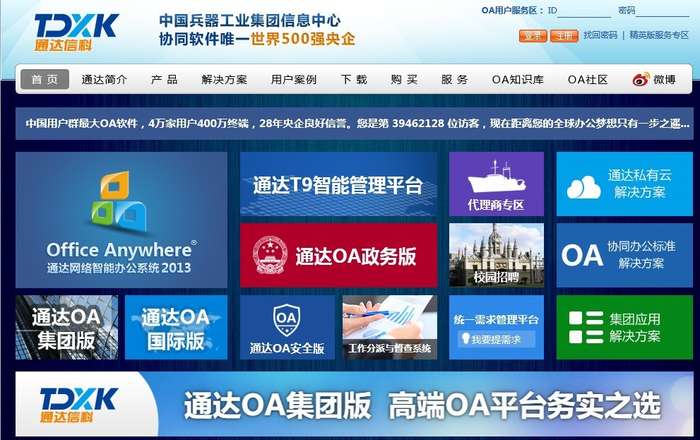Screen dimensions: 700x440
Task: Select the 首页 navigation tab
Action: [x=44, y=79]
